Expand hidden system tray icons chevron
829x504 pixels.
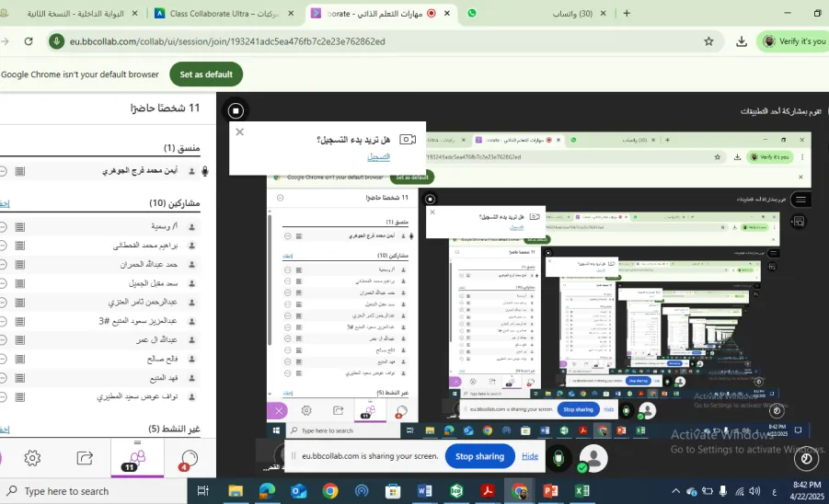675,491
